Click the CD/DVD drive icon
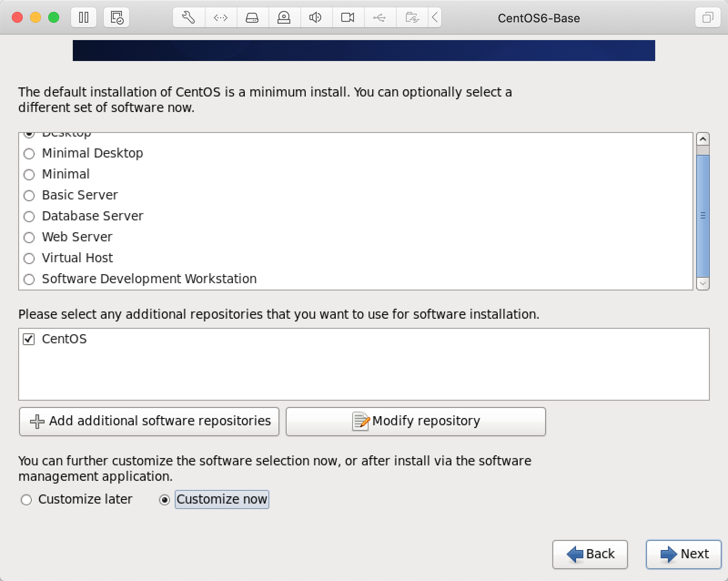This screenshot has width=728, height=581. coord(284,18)
